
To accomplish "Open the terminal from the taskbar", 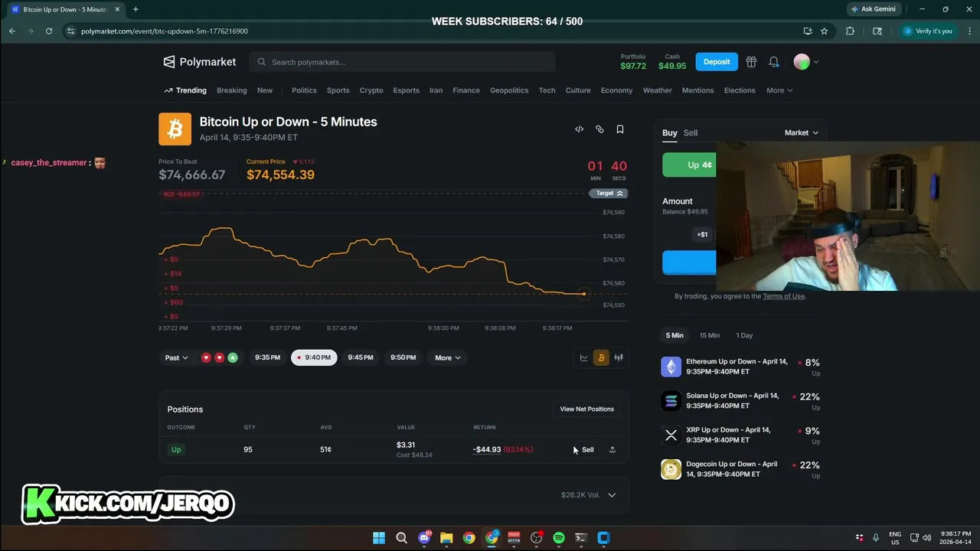I will pyautogui.click(x=581, y=538).
